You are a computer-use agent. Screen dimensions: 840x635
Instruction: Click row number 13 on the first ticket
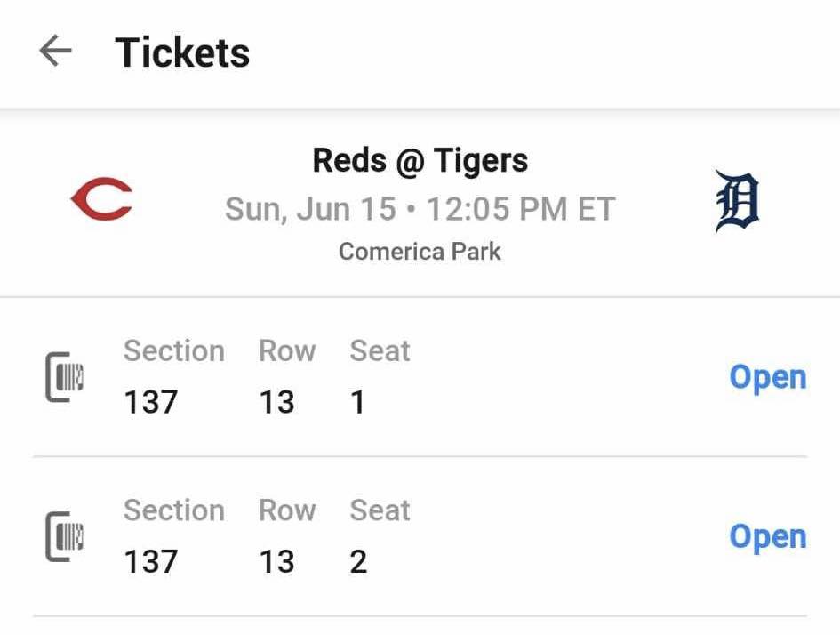click(276, 402)
